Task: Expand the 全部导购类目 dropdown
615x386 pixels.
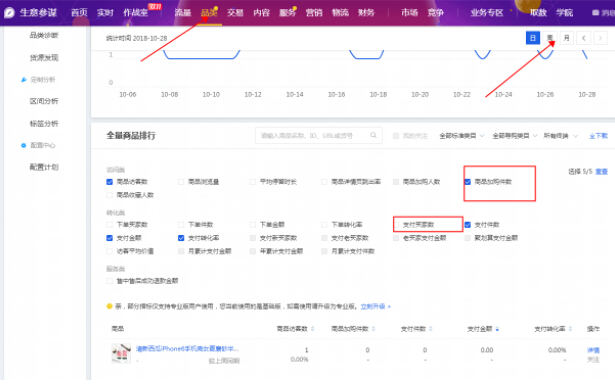Action: point(515,136)
